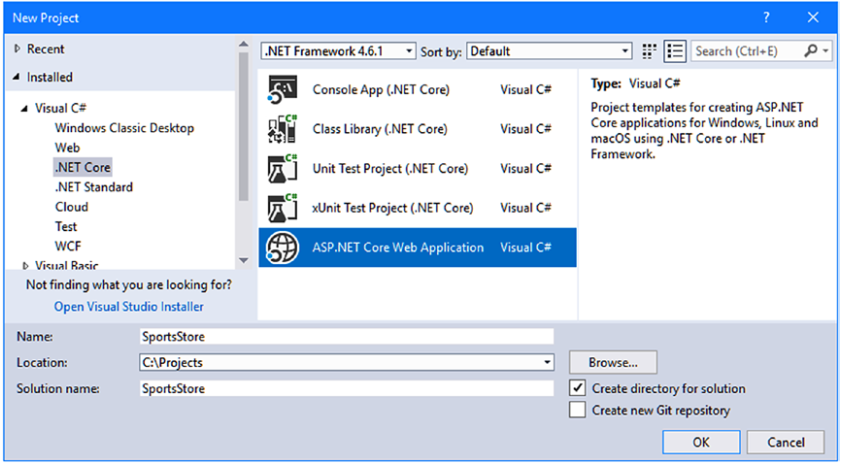This screenshot has height=463, width=841.
Task: Click the Browse button
Action: click(612, 362)
